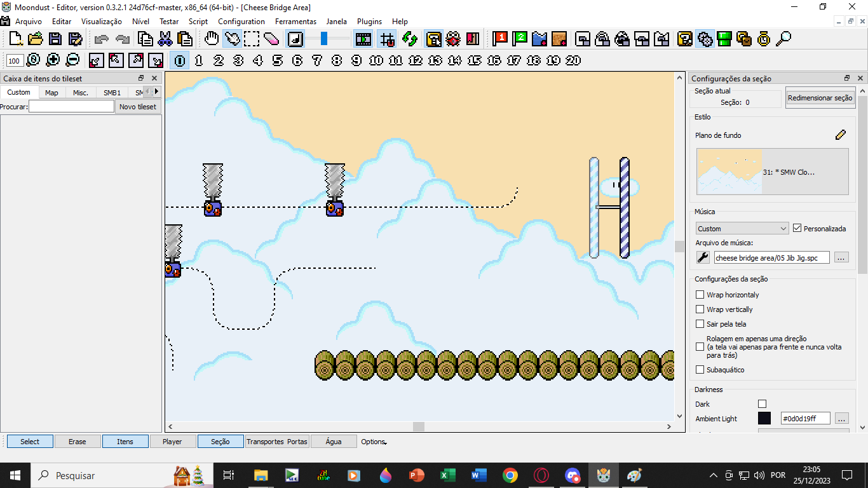
Task: Choose the rectangular selection tool
Action: [252, 39]
